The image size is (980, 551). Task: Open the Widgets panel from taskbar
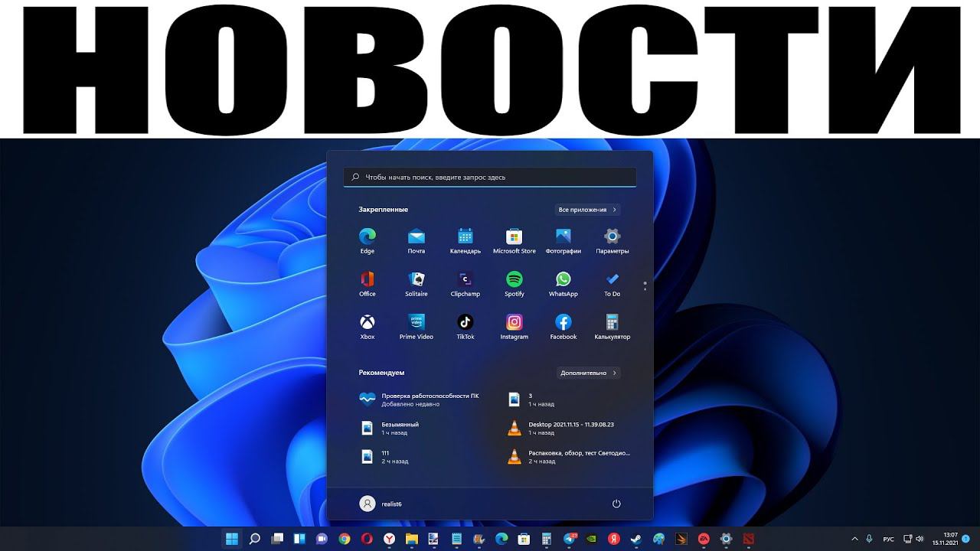pyautogui.click(x=299, y=539)
